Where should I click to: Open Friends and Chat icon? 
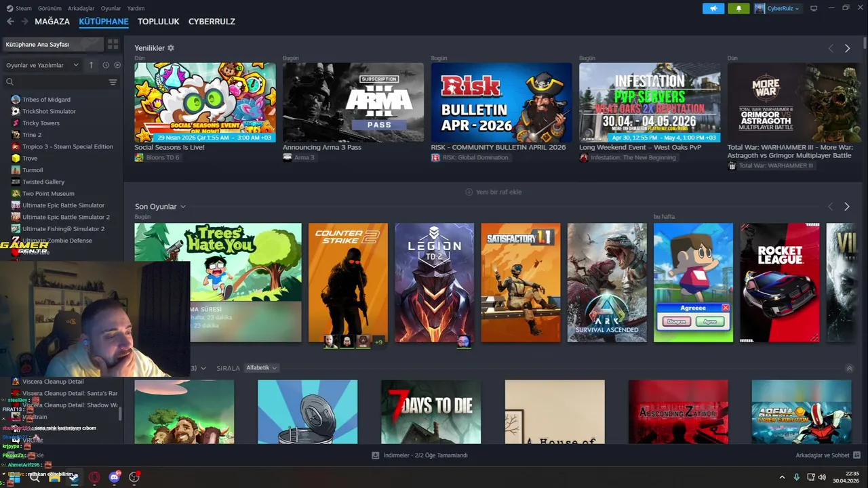(x=856, y=455)
